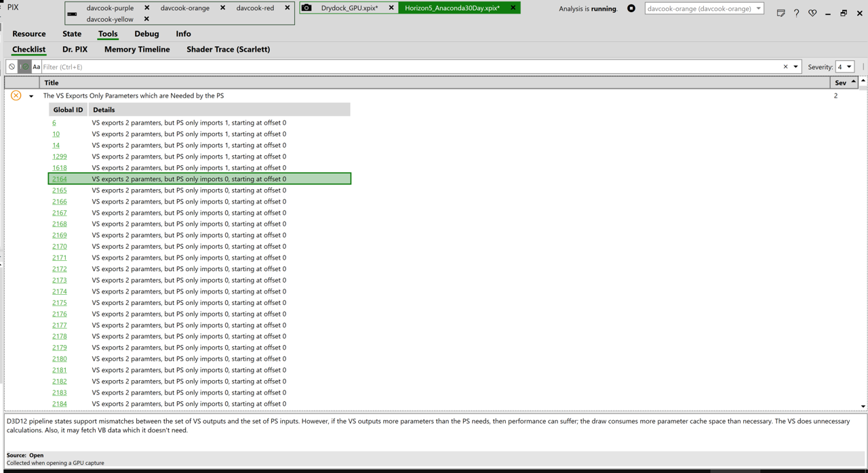Close the davcook-purple connection

click(146, 8)
